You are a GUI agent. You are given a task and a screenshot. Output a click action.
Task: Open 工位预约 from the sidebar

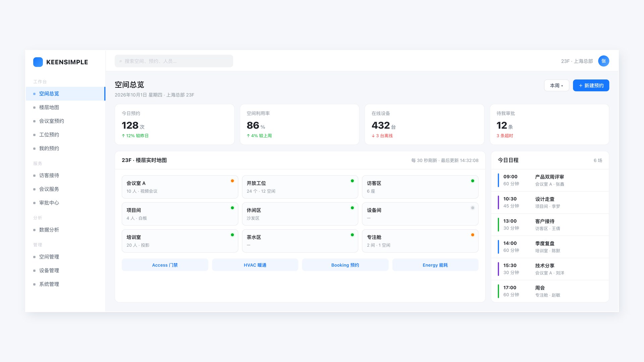tap(65, 135)
